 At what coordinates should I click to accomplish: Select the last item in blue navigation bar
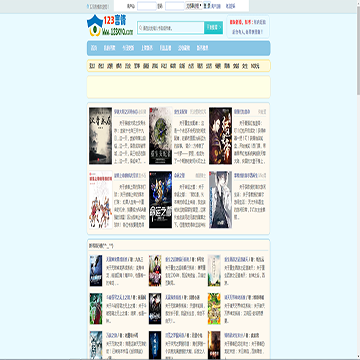point(202,48)
